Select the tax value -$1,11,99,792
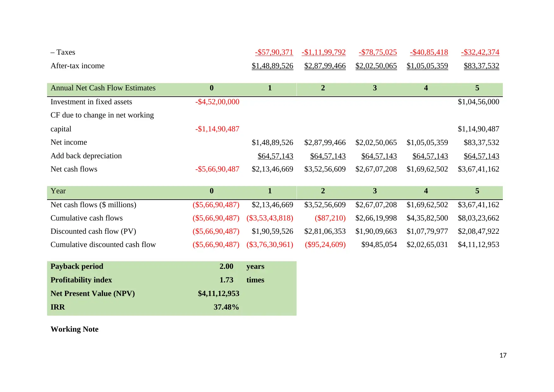The width and height of the screenshot is (554, 392). tap(324, 52)
